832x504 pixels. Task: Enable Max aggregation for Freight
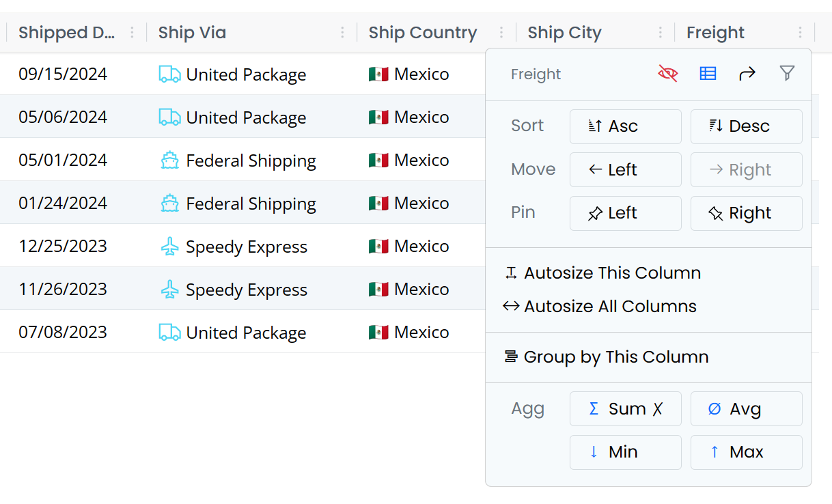pyautogui.click(x=746, y=452)
